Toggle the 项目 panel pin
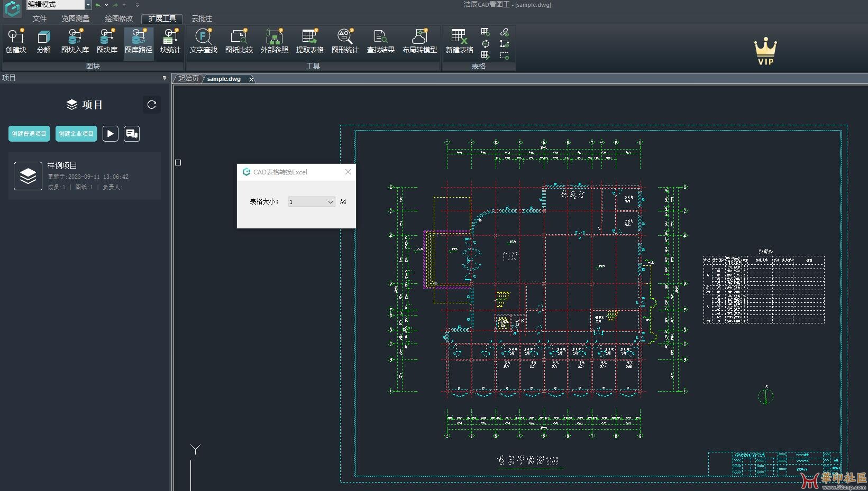868x491 pixels. (x=164, y=78)
